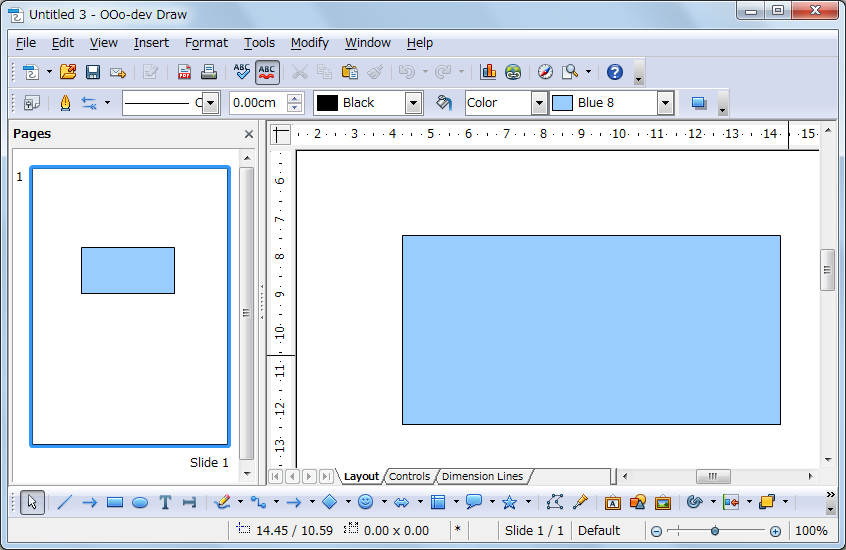Open the Line Color Black dropdown

click(x=413, y=103)
